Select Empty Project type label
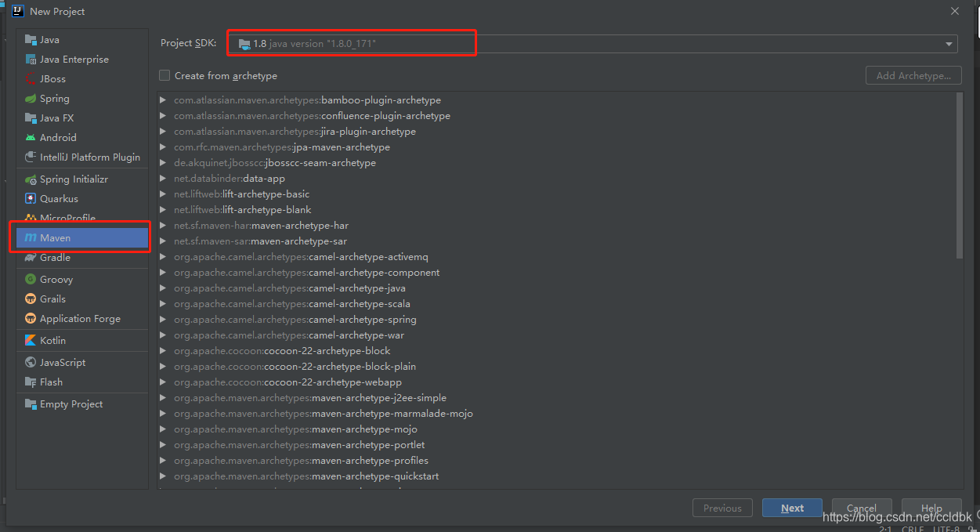The image size is (980, 532). pos(71,404)
